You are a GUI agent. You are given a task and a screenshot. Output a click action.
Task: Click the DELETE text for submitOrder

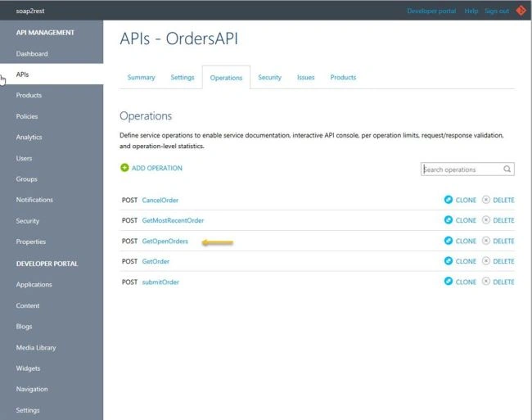(503, 282)
